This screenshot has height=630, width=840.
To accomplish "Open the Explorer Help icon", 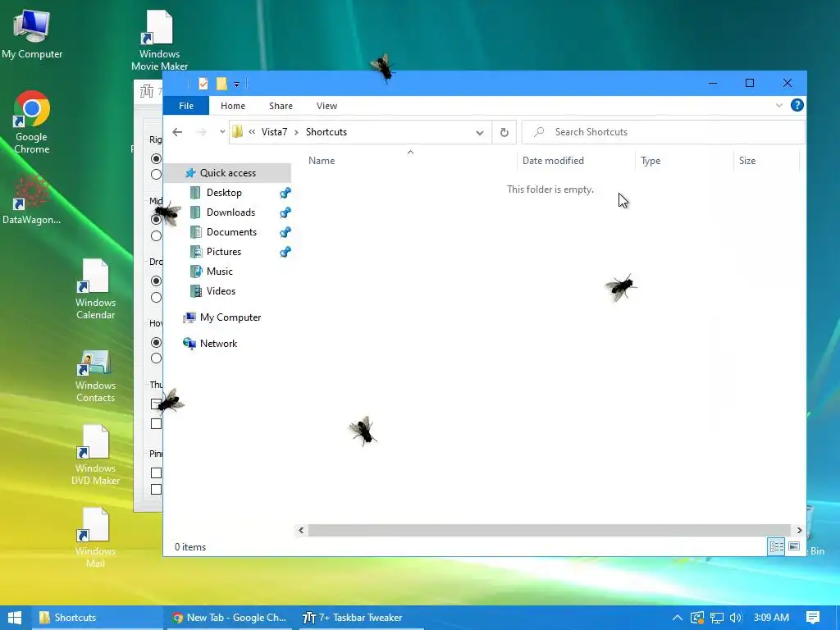I will coord(797,106).
